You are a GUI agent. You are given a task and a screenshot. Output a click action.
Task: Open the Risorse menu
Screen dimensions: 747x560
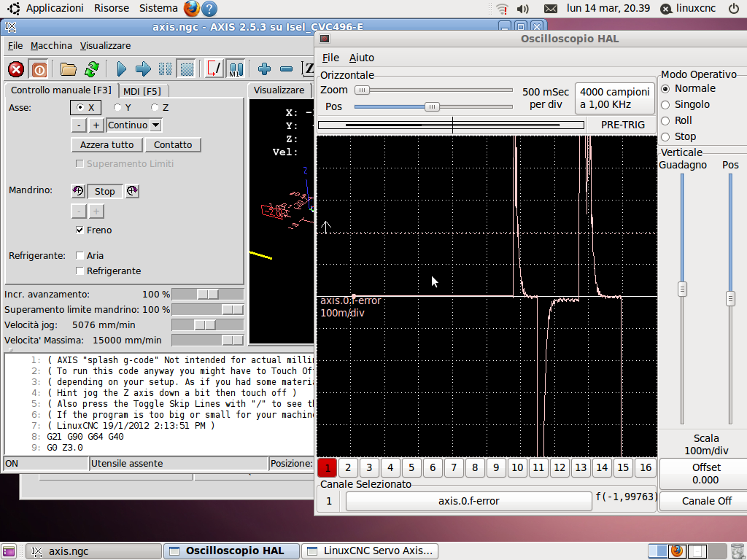point(112,8)
